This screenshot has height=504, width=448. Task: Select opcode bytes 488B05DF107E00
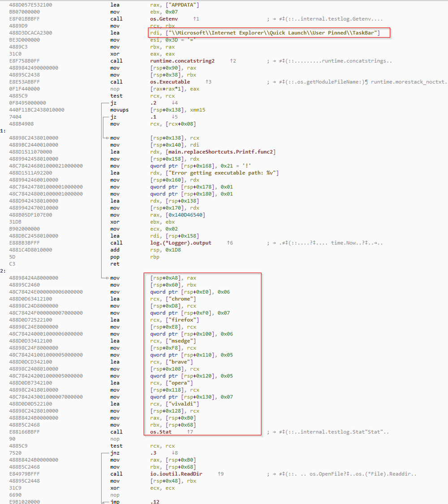(30, 215)
